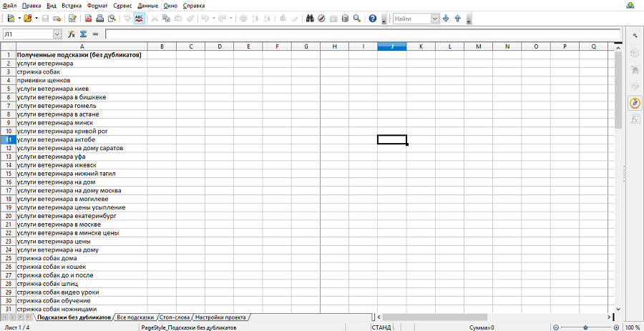Toggle Edit File mode icon

coord(73,19)
